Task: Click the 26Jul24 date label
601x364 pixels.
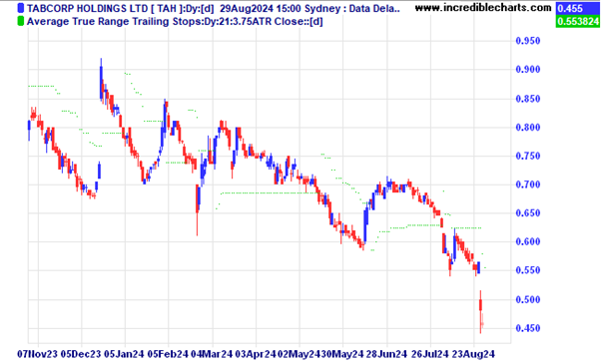Action: 429,354
